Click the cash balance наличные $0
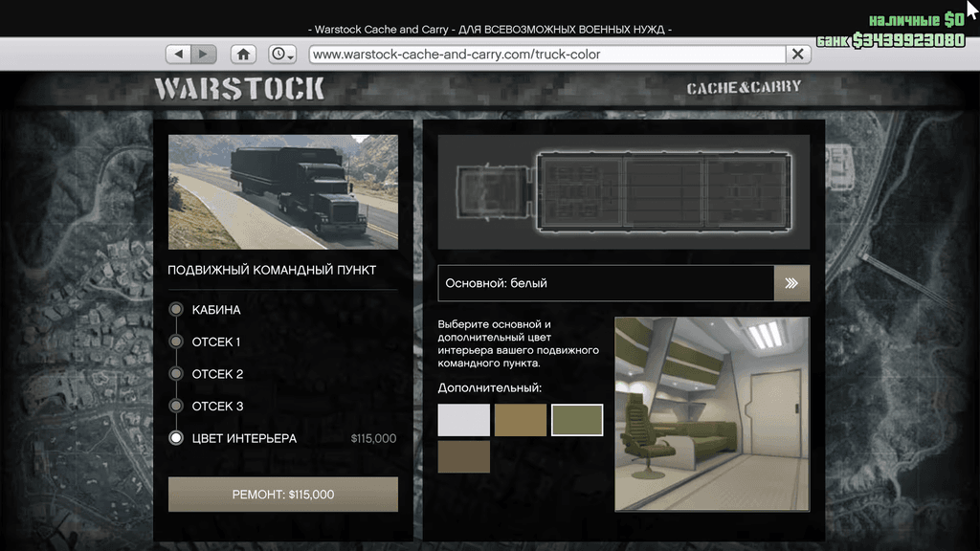This screenshot has height=551, width=980. 916,20
